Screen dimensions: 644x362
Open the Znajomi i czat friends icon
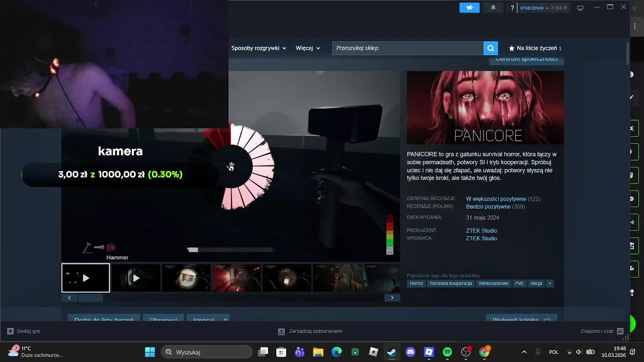620,331
